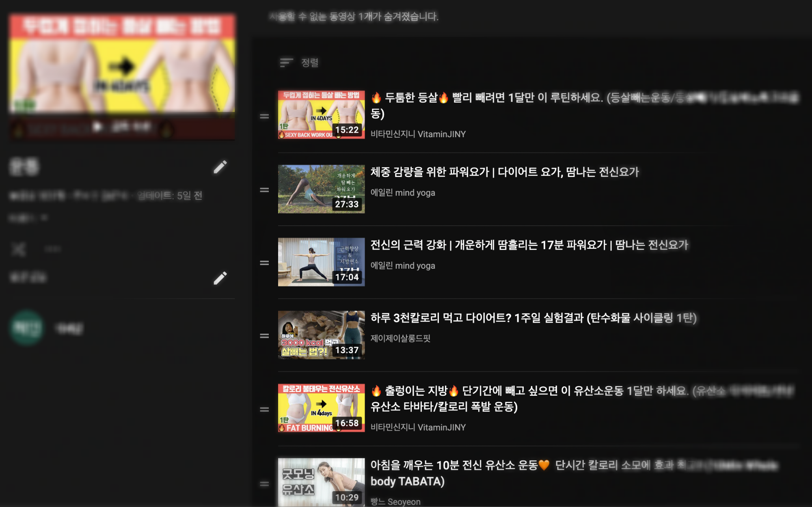The image size is (812, 507).
Task: Open video title 아침을 깨우는 10분 전신 유산소
Action: pyautogui.click(x=574, y=473)
